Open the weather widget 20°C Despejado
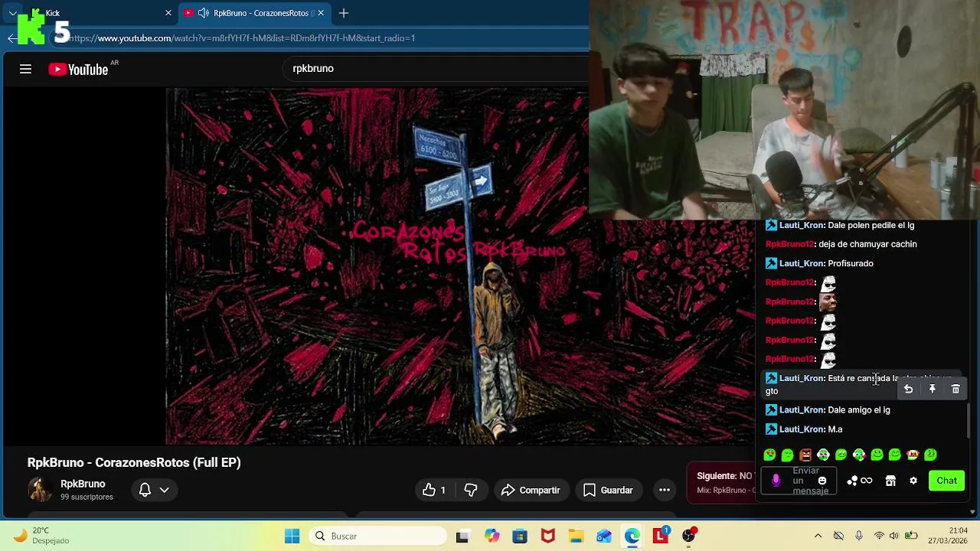 point(42,536)
